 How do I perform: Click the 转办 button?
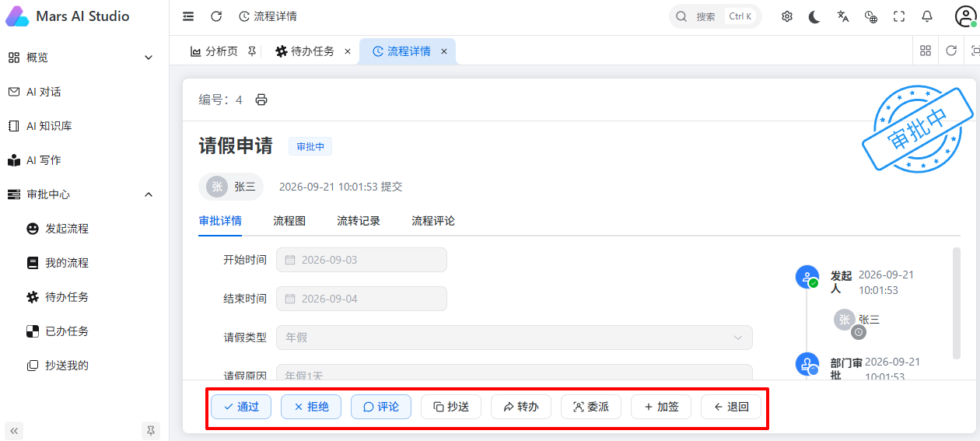[x=521, y=407]
